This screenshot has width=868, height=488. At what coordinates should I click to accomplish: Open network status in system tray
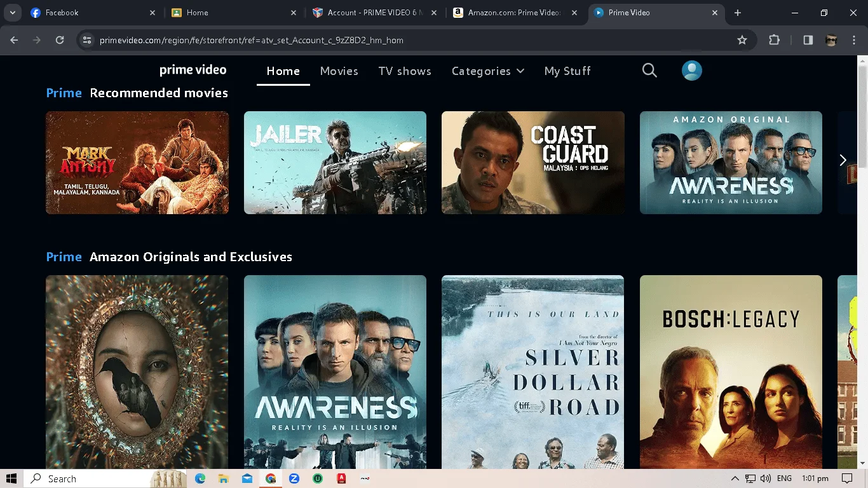point(750,478)
